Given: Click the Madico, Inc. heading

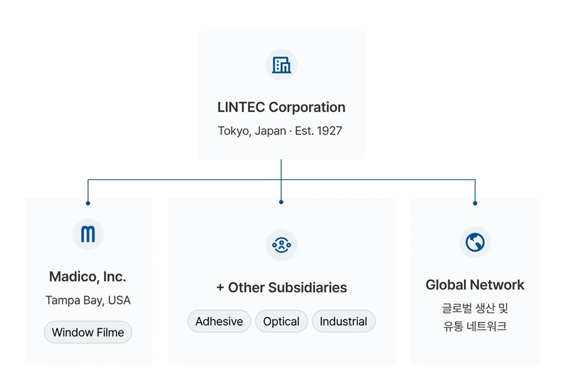Looking at the screenshot, I should (88, 277).
